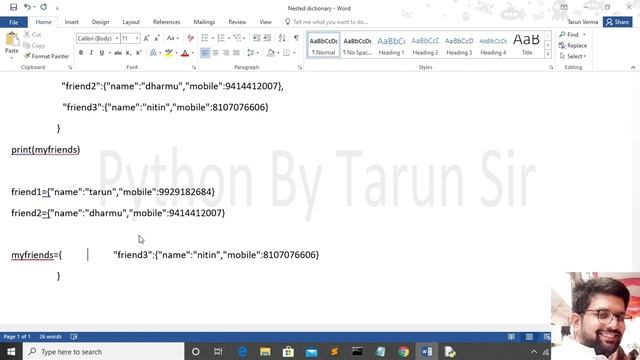
Task: Click the Copy button
Action: tap(34, 45)
